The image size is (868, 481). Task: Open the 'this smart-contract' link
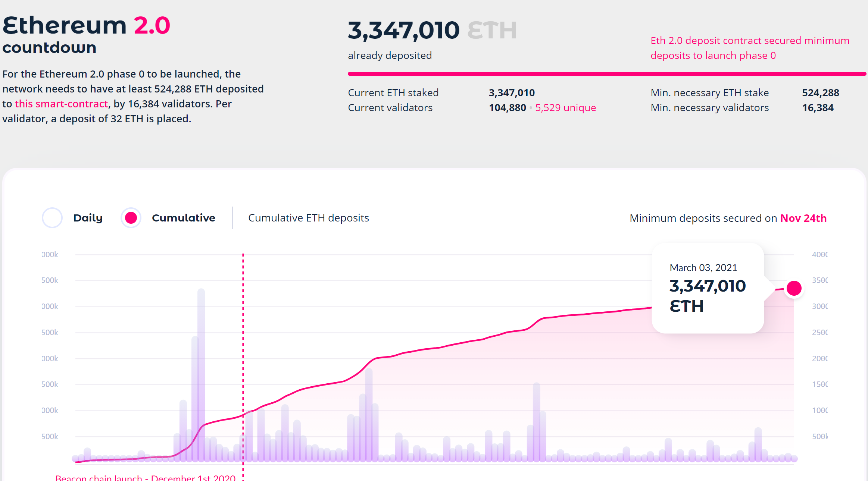(61, 104)
